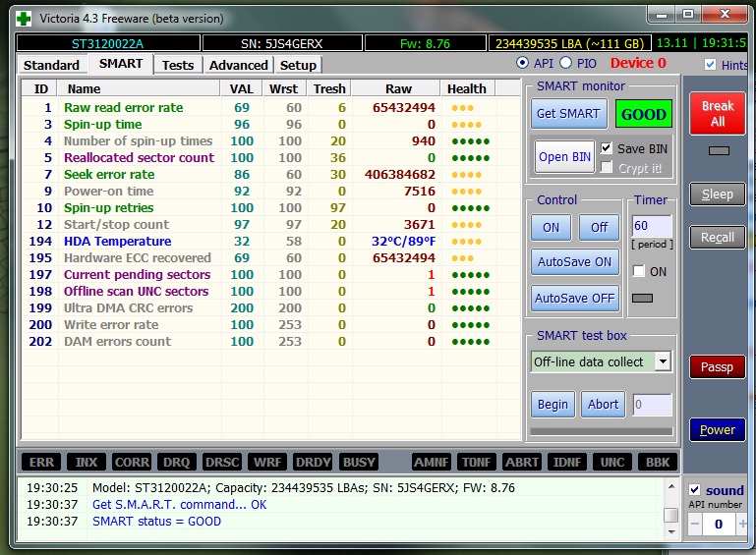This screenshot has width=756, height=555.
Task: Click the INX status indicator
Action: click(x=87, y=463)
